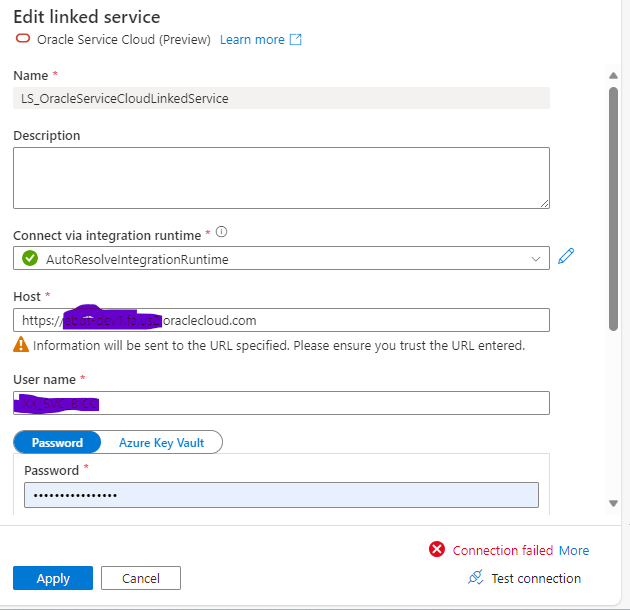The height and width of the screenshot is (610, 630).
Task: Open the AutoResolveIntegrationRuntime dropdown
Action: coord(281,258)
